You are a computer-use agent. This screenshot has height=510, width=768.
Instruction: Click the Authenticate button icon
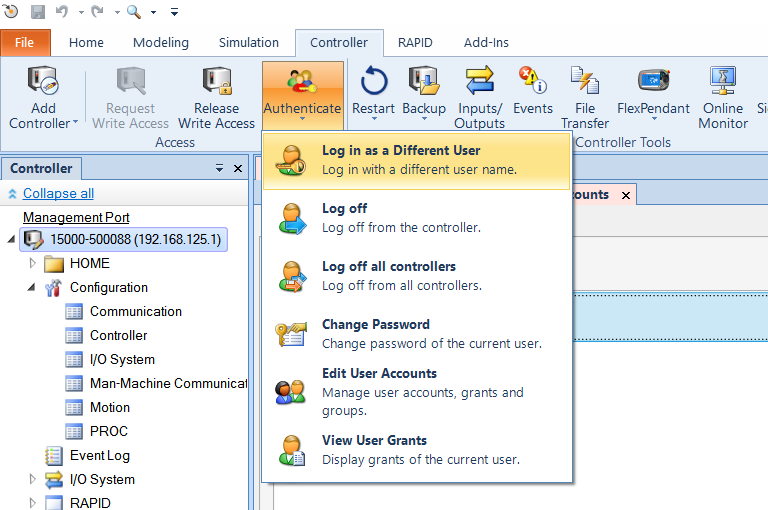302,81
